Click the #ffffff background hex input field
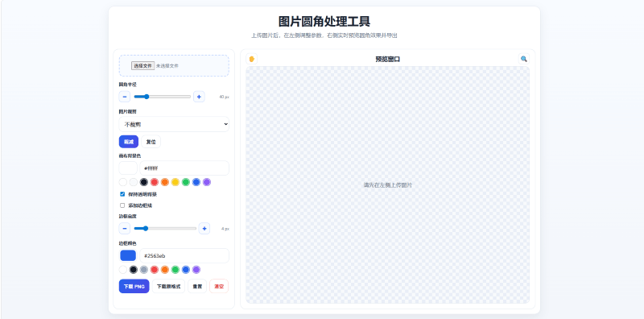The height and width of the screenshot is (319, 644). coord(184,168)
